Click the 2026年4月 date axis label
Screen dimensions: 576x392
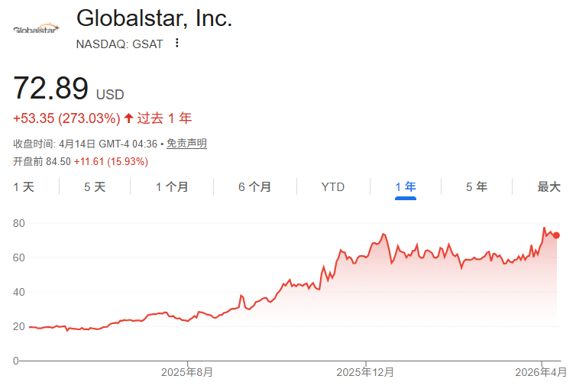pos(542,372)
